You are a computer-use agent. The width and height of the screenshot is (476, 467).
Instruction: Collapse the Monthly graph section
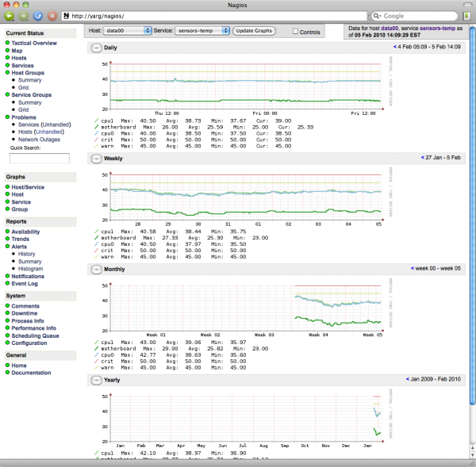(x=97, y=270)
